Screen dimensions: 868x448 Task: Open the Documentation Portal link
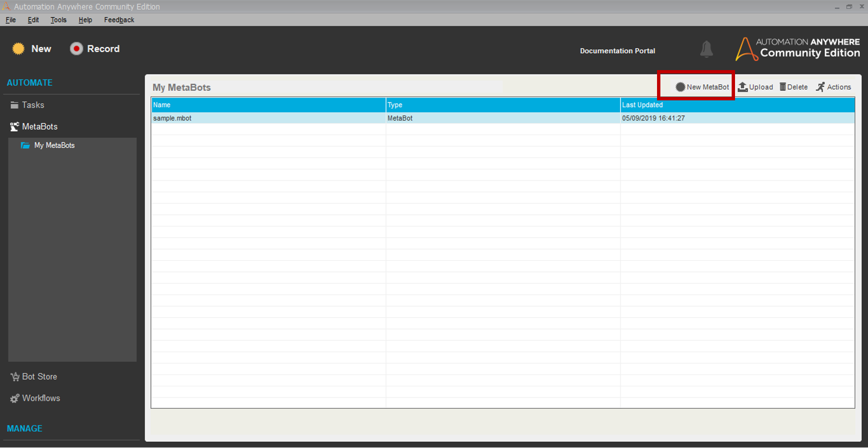[x=617, y=50]
